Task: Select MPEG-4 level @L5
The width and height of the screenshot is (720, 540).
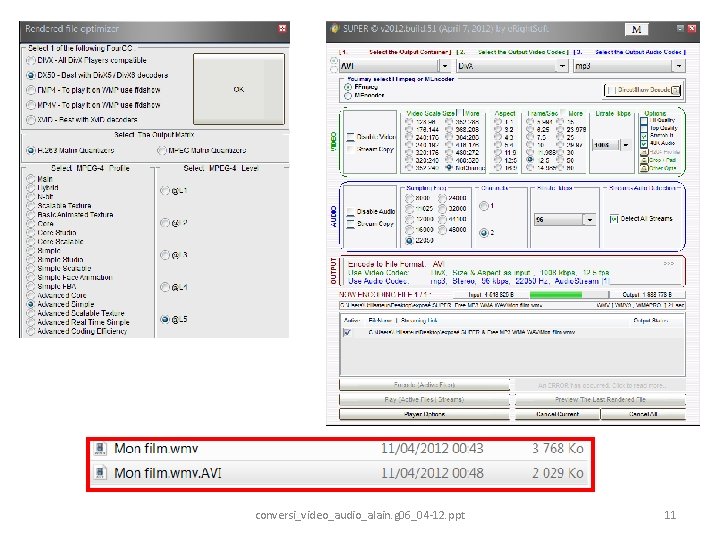Action: click(165, 319)
